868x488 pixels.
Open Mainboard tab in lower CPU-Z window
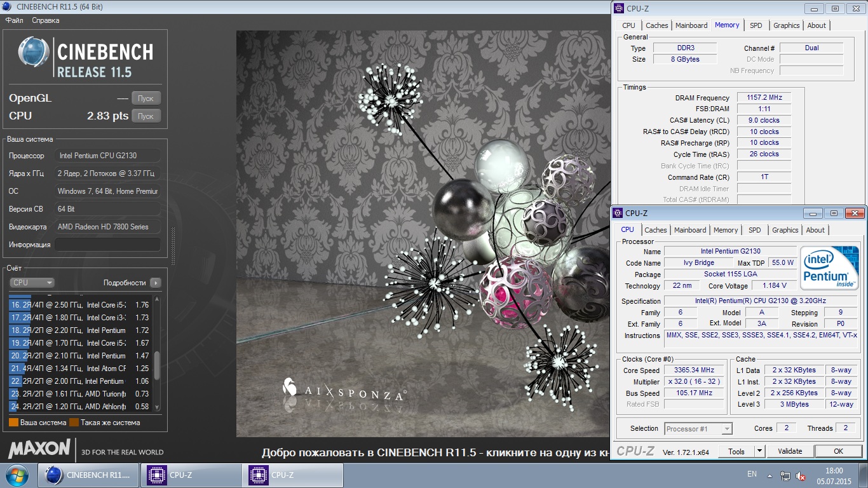click(690, 230)
